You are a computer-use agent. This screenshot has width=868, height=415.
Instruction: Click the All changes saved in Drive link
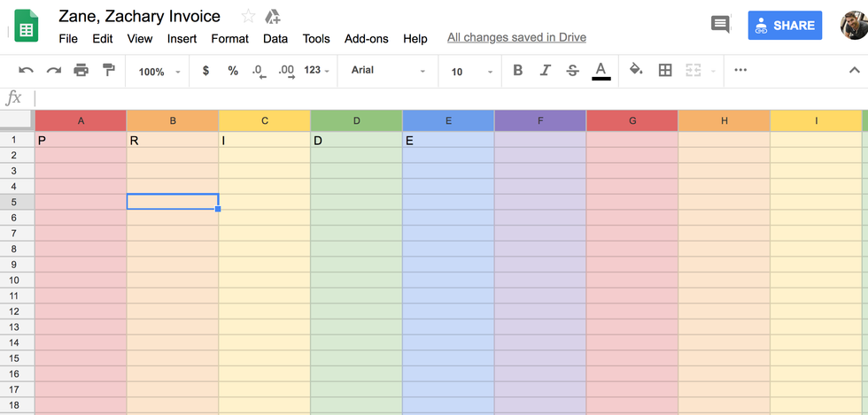point(516,37)
